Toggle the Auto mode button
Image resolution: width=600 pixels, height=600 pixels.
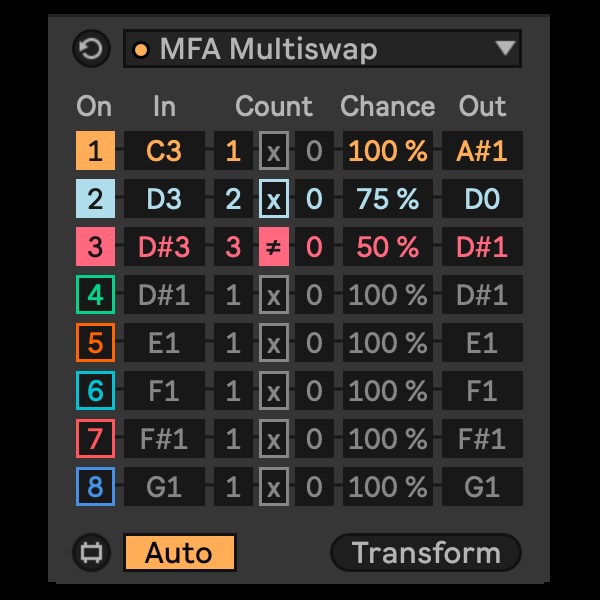point(180,552)
